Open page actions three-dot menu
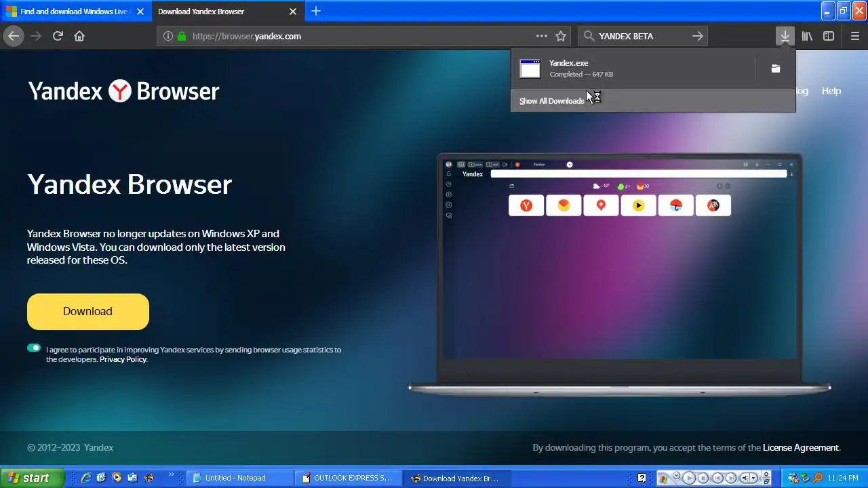Screen dimensions: 868x488 tap(541, 36)
